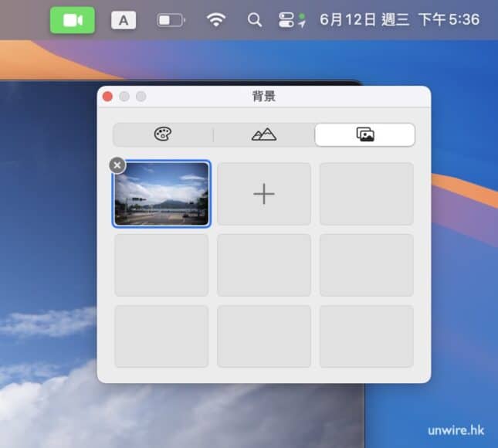Screen dimensions: 498x448
Task: Open the date and time in the menu bar
Action: (399, 20)
